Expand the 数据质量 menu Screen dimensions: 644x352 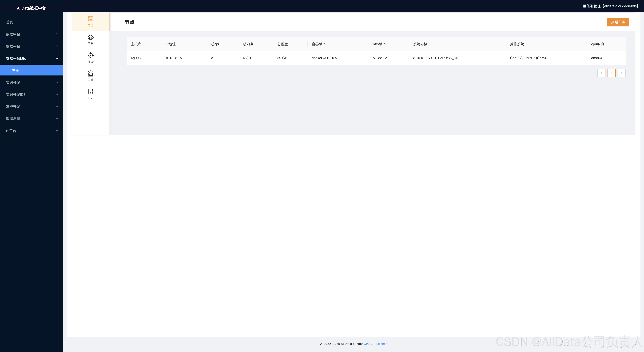(x=31, y=119)
